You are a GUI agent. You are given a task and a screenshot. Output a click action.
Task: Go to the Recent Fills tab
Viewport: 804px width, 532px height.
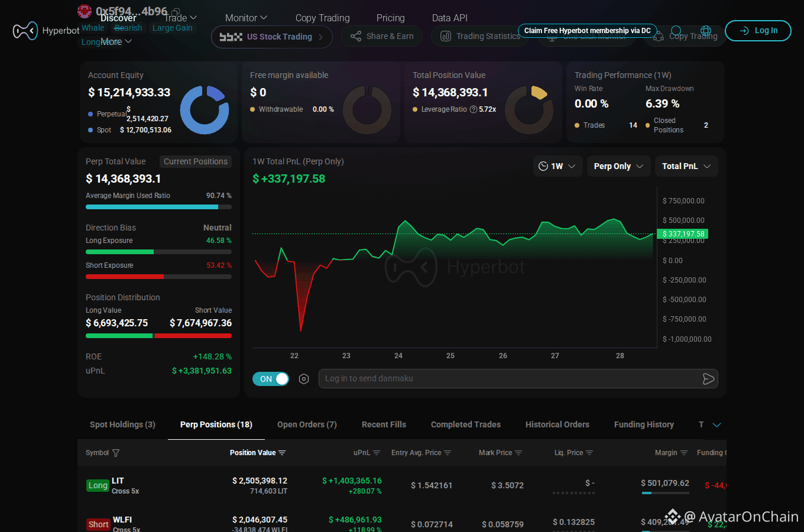[x=384, y=424]
